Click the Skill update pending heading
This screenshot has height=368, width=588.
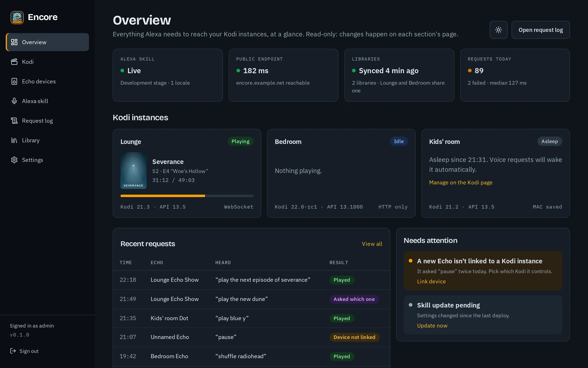(448, 305)
